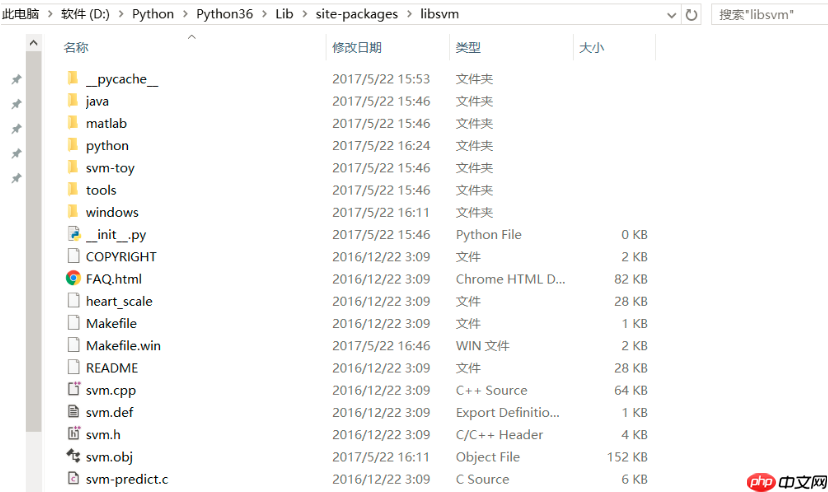Image resolution: width=828 pixels, height=492 pixels.
Task: Go to Lib folder in breadcrumb
Action: tap(284, 14)
